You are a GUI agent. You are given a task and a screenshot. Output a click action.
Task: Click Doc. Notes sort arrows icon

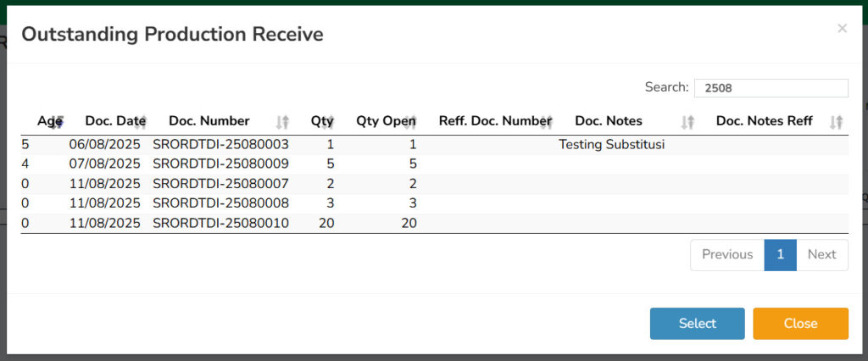click(x=687, y=122)
